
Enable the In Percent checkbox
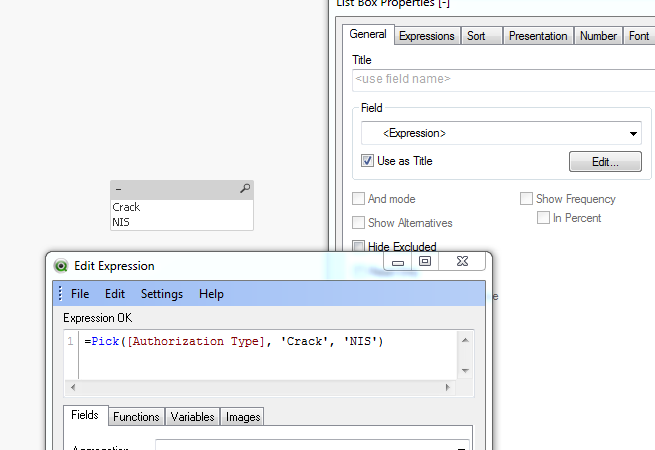[543, 218]
